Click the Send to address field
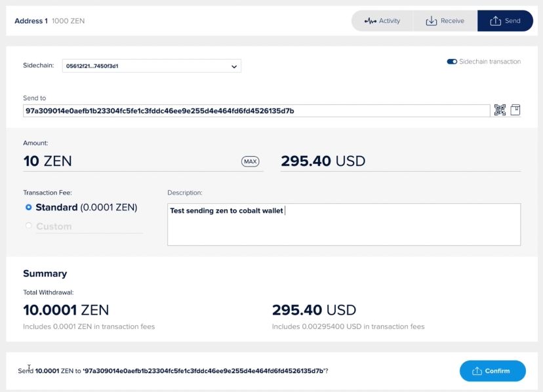The width and height of the screenshot is (543, 392). pyautogui.click(x=256, y=111)
